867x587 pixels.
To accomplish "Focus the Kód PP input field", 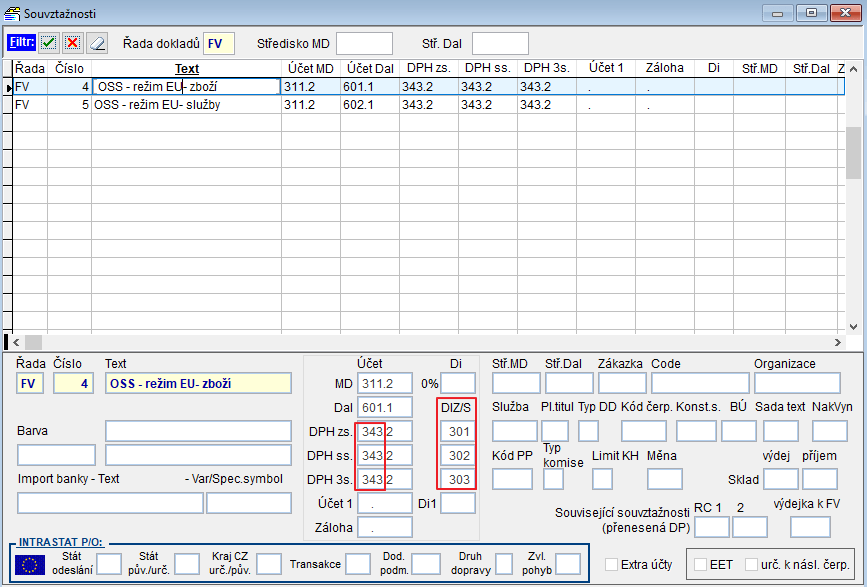I will pyautogui.click(x=512, y=479).
